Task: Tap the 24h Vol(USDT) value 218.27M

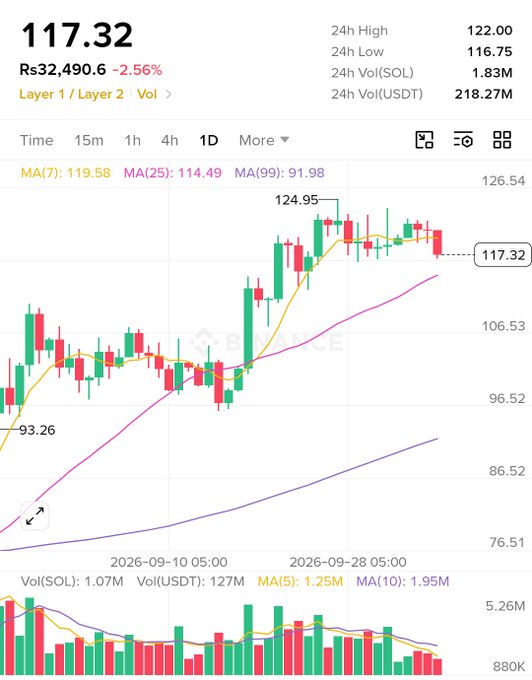Action: (483, 94)
